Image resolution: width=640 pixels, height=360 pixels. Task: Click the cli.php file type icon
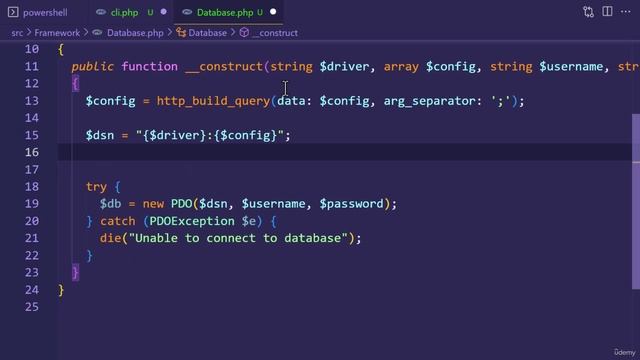pos(101,12)
